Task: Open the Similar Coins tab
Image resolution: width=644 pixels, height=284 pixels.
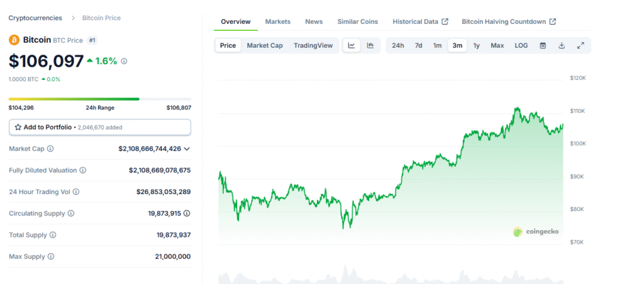Action: (x=358, y=22)
